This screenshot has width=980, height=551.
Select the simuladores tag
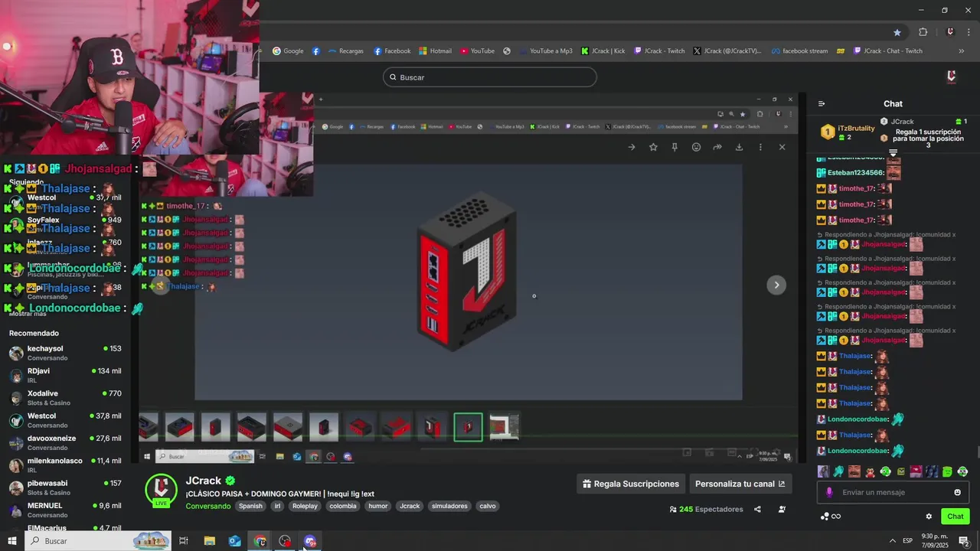[x=449, y=506]
